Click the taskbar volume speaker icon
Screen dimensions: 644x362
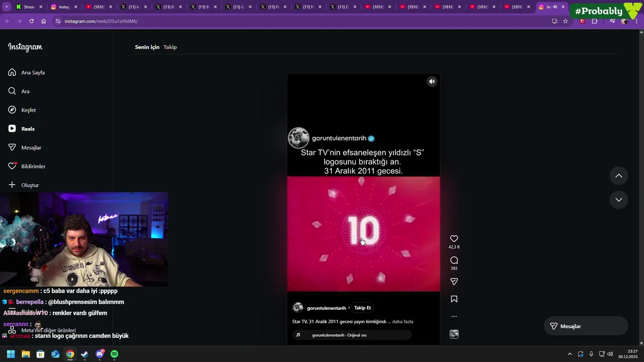610,354
